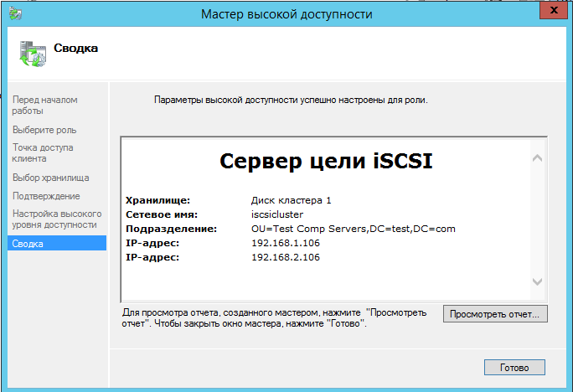Click the server icon beside the Сводка header

coord(31,52)
